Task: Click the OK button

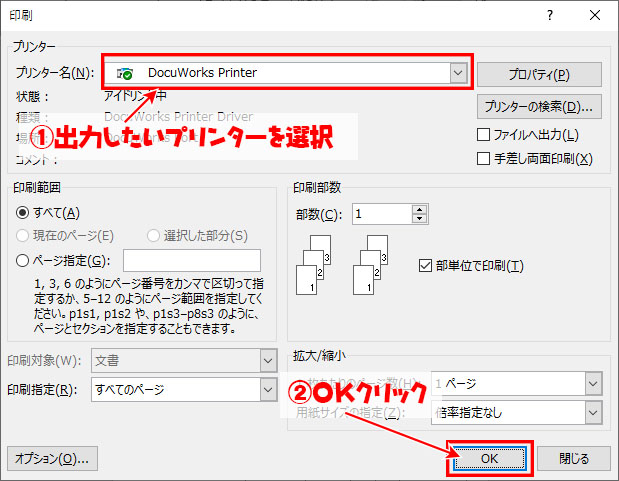Action: 490,458
